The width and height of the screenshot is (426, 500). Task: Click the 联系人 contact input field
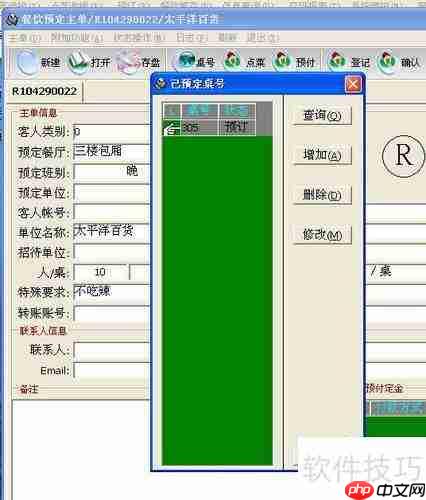pyautogui.click(x=112, y=351)
